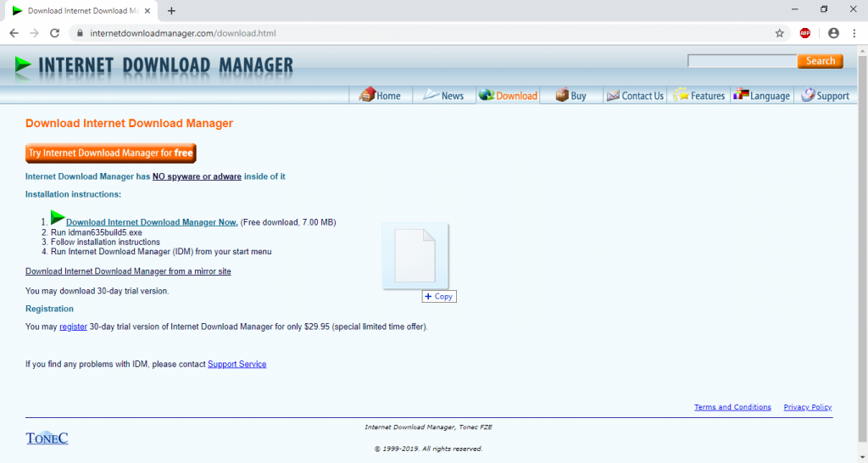The width and height of the screenshot is (868, 463).
Task: Click the Internet Download Manager logo
Action: coord(153,66)
